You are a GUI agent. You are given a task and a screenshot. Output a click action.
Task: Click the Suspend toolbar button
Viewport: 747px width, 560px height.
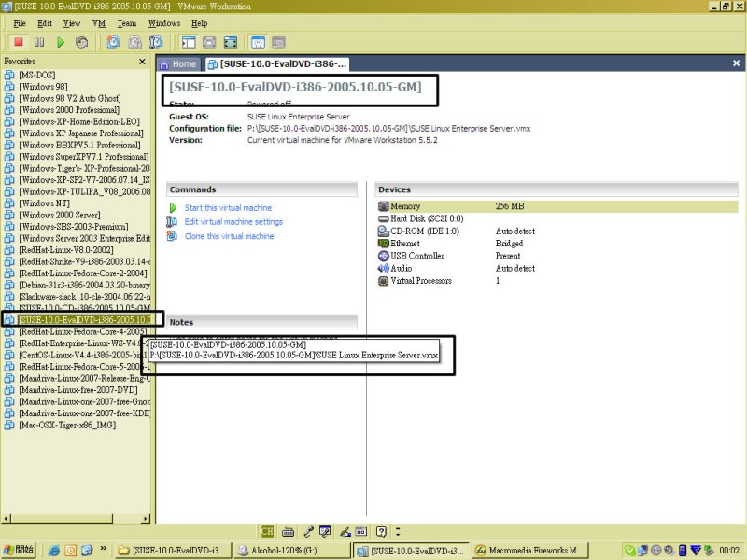click(39, 42)
